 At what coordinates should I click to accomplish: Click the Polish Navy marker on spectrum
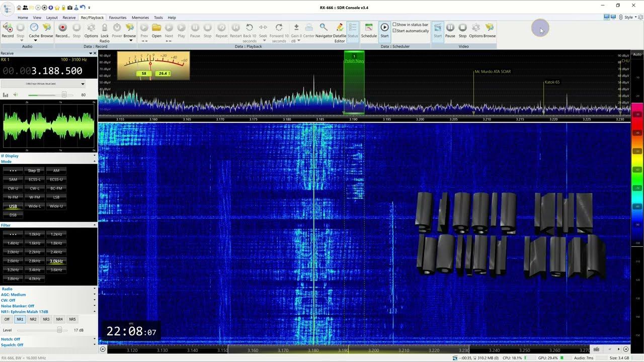[x=354, y=61]
